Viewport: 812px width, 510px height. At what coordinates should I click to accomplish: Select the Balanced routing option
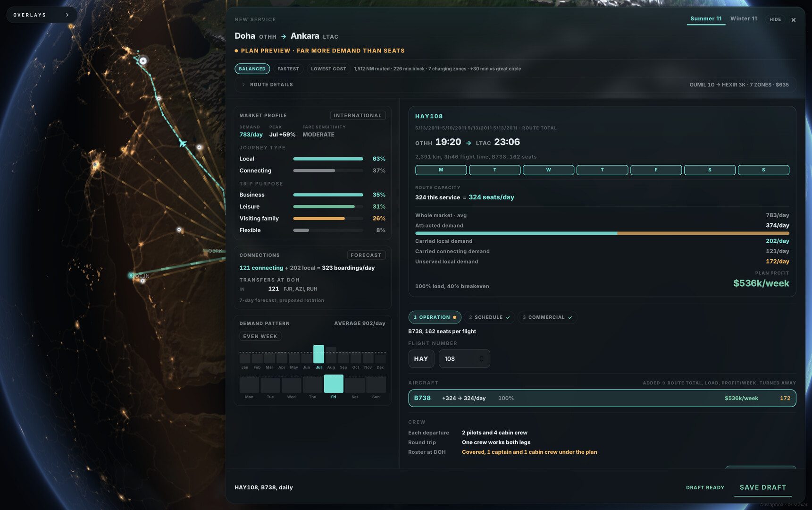coord(252,69)
